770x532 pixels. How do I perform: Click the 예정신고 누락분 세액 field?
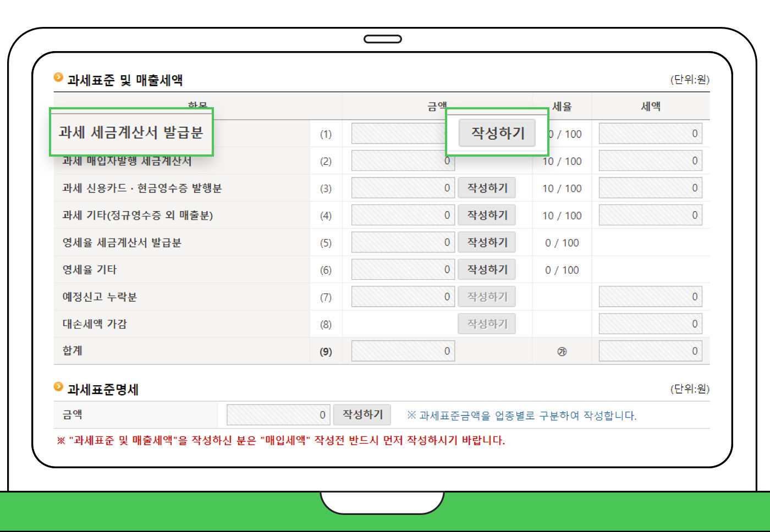click(x=650, y=296)
